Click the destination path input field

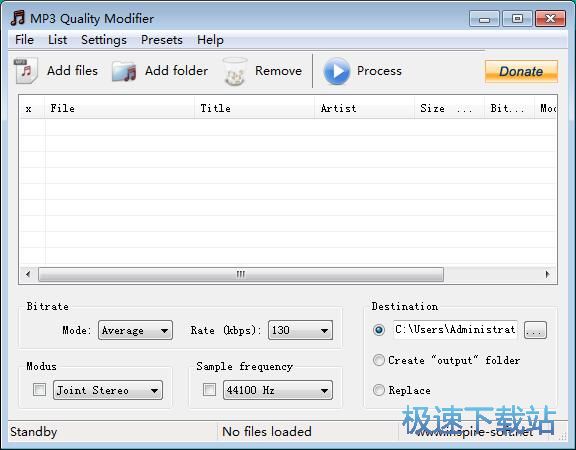[x=455, y=330]
